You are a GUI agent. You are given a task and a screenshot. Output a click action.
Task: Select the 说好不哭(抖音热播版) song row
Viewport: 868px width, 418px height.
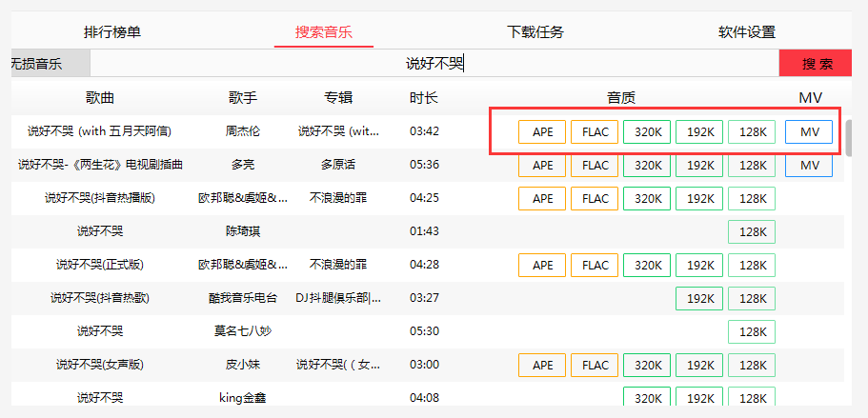point(99,198)
